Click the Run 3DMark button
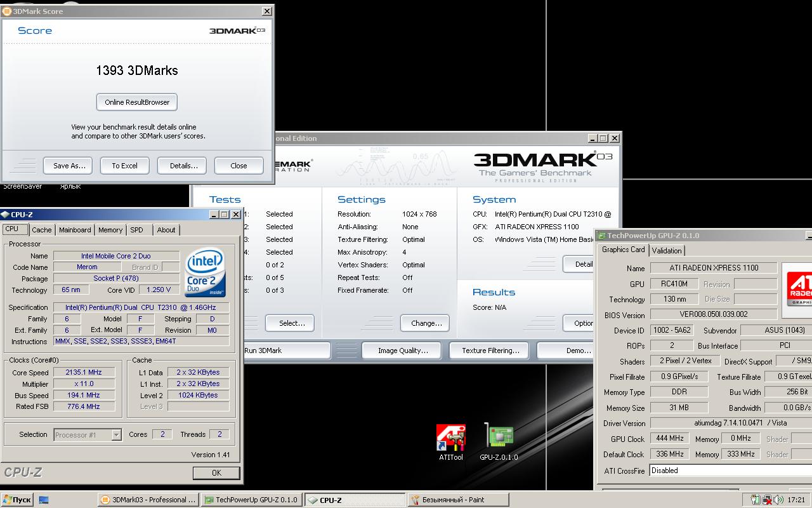Screen dimensions: 812x508 pyautogui.click(x=287, y=351)
